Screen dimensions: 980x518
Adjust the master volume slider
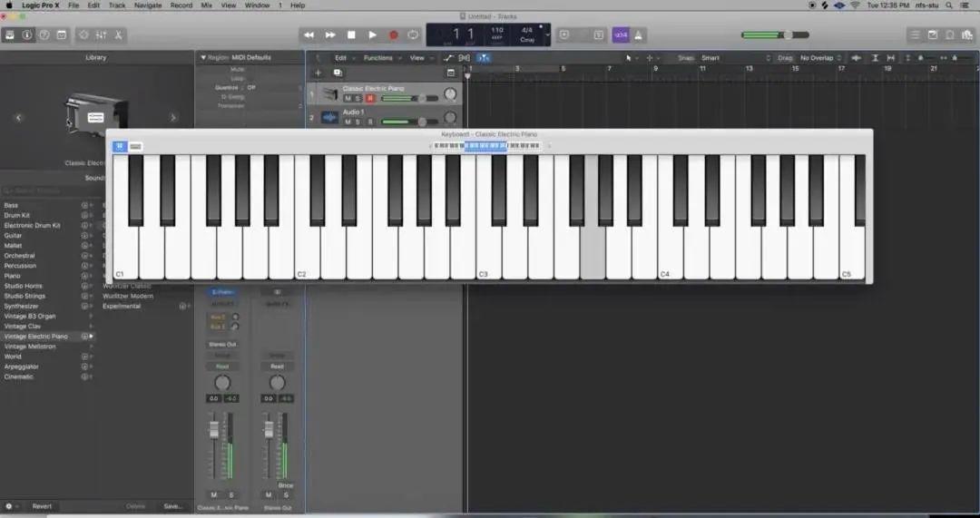(x=775, y=35)
